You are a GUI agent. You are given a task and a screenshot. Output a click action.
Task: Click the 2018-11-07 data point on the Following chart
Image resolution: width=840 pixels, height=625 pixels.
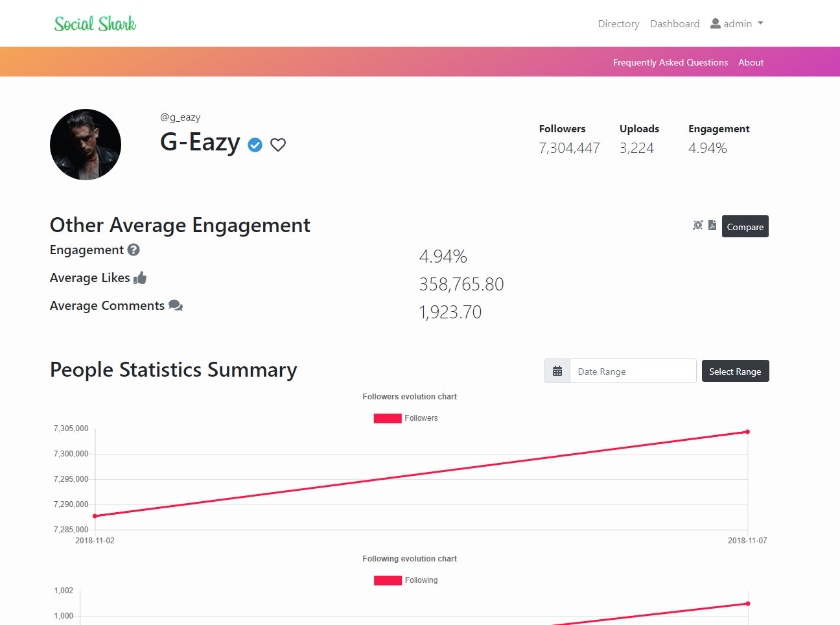tap(748, 604)
